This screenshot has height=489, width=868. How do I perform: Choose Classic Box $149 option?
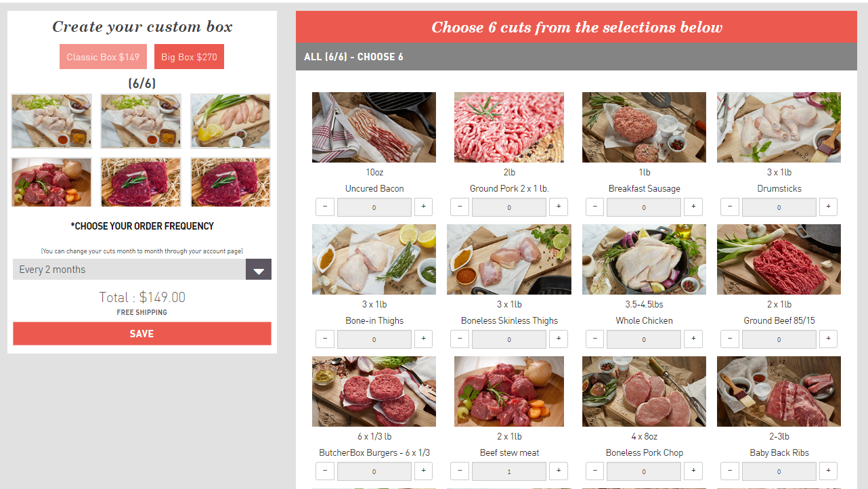[x=103, y=57]
